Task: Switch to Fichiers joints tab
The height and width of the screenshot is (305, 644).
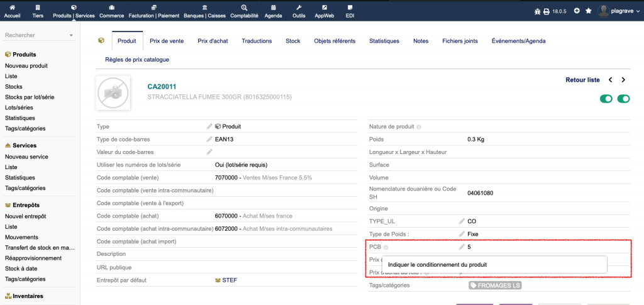Action: coord(460,41)
